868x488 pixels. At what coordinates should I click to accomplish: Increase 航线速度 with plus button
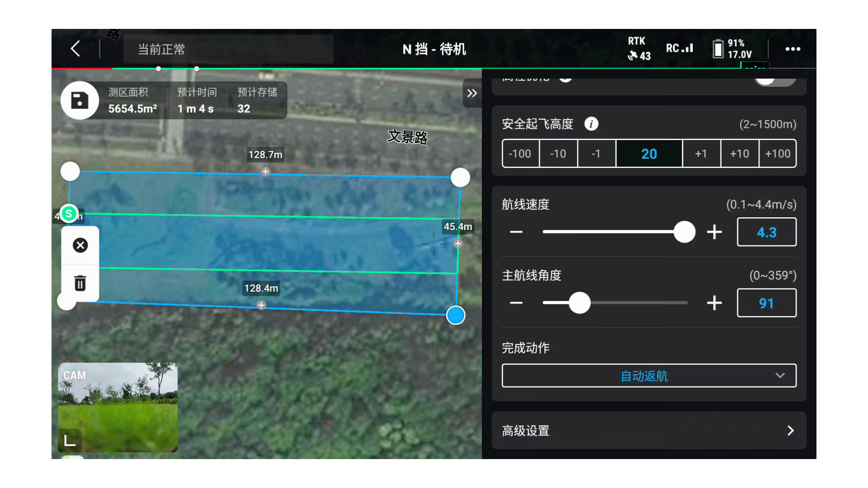point(714,232)
